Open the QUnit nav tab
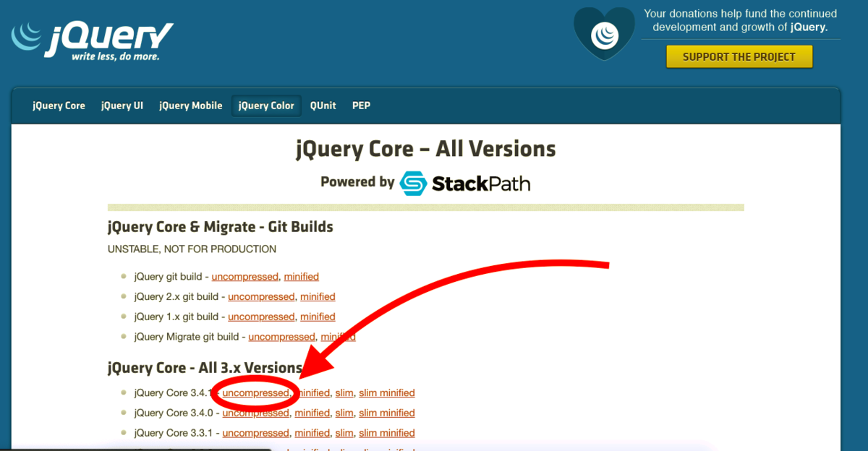868x451 pixels. [323, 106]
